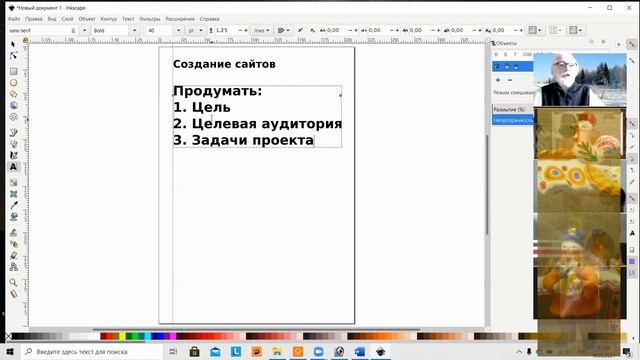Select the Rectangle tool
The width and height of the screenshot is (640, 360).
13,71
